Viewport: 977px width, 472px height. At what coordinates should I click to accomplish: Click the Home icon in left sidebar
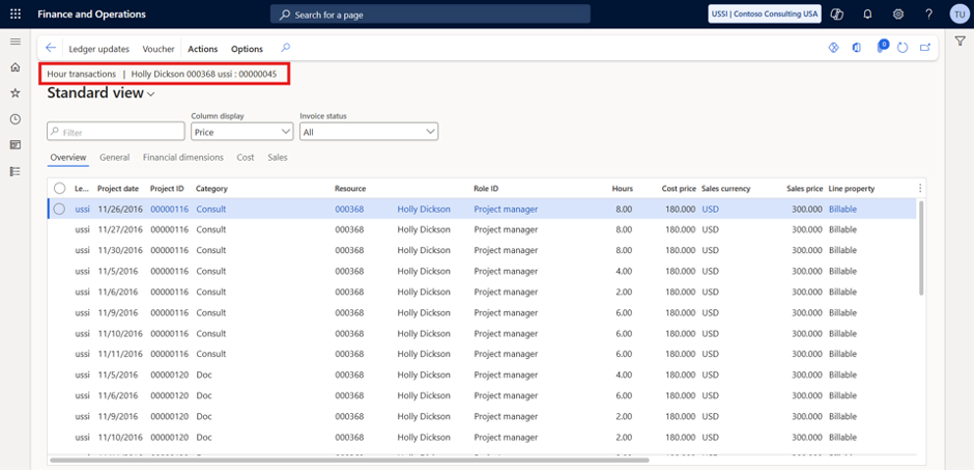coord(15,67)
